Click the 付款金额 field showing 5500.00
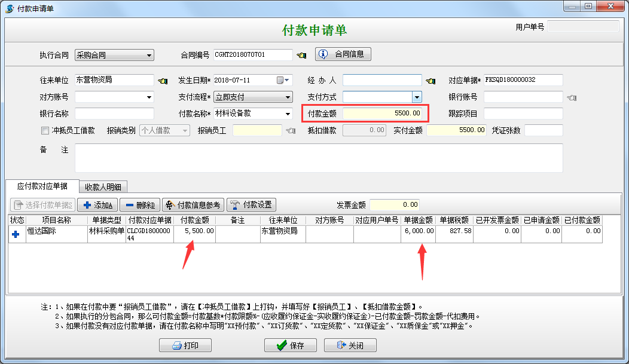This screenshot has height=364, width=629. (x=382, y=114)
